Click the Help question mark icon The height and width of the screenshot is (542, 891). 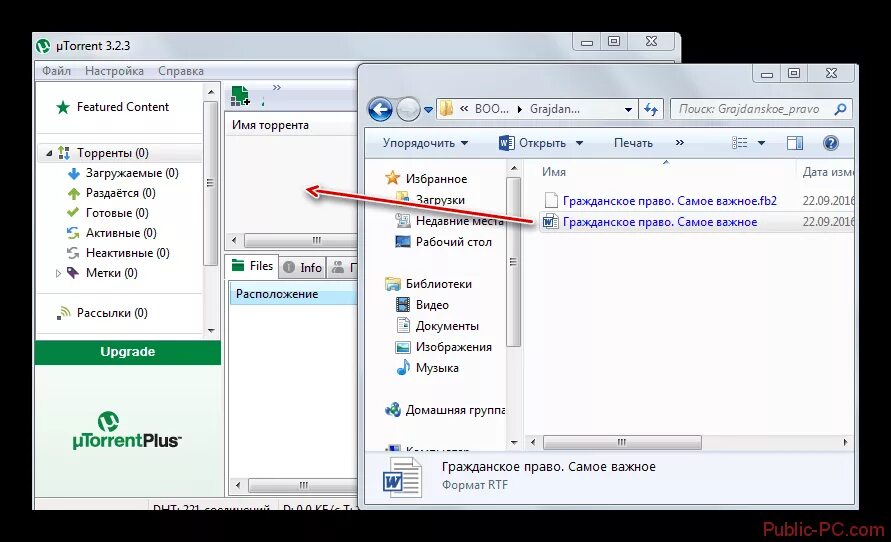(x=830, y=143)
